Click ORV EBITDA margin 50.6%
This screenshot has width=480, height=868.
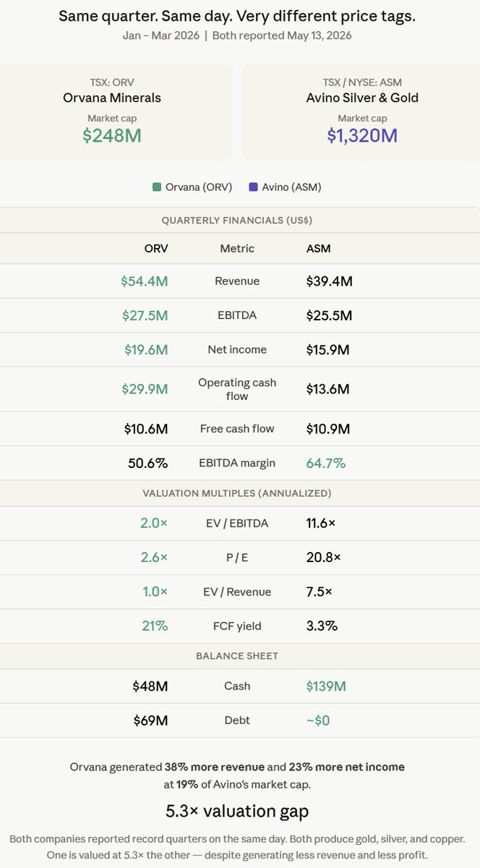[x=148, y=463]
